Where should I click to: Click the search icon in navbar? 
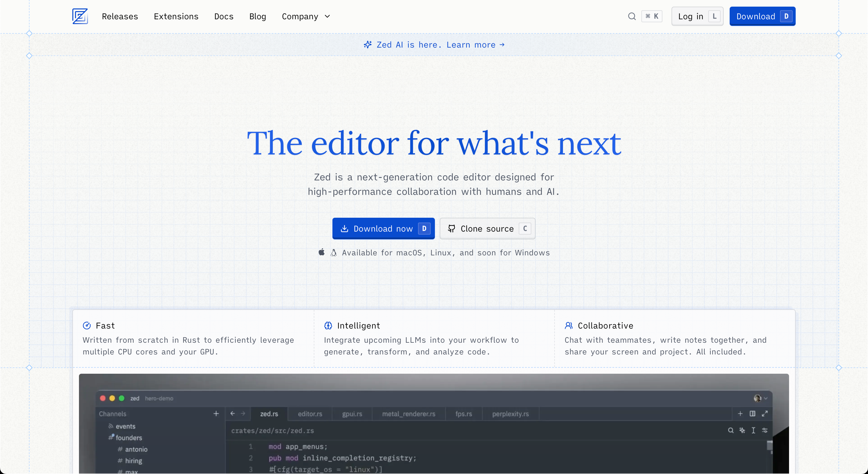pyautogui.click(x=632, y=16)
